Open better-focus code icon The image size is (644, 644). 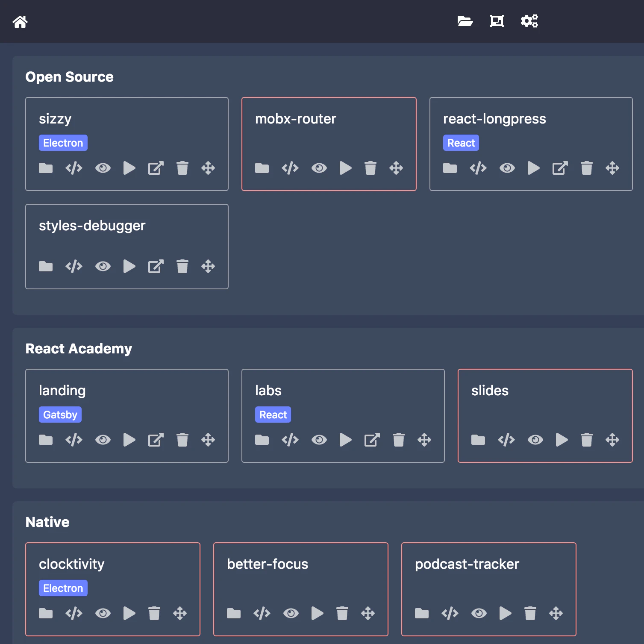(x=262, y=613)
